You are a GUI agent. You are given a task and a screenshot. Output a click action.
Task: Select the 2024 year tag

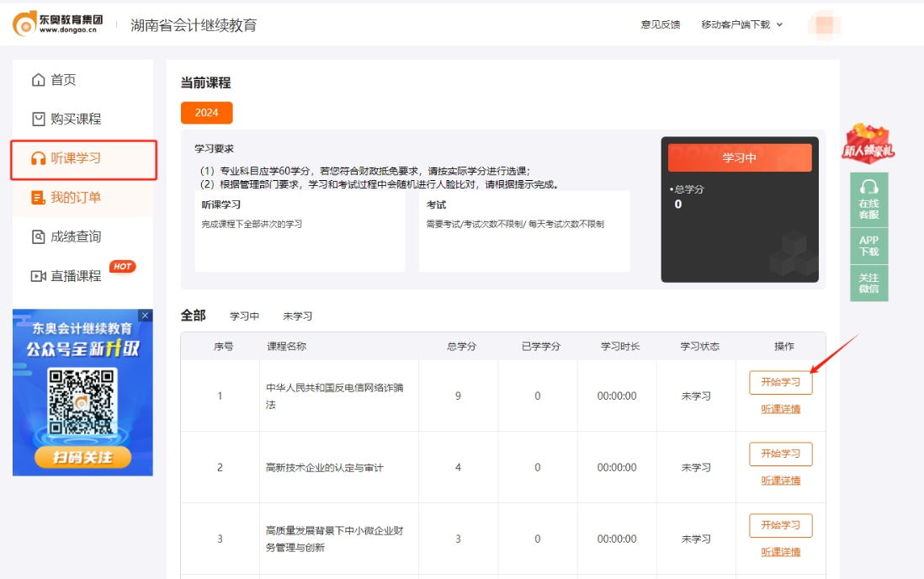point(206,112)
